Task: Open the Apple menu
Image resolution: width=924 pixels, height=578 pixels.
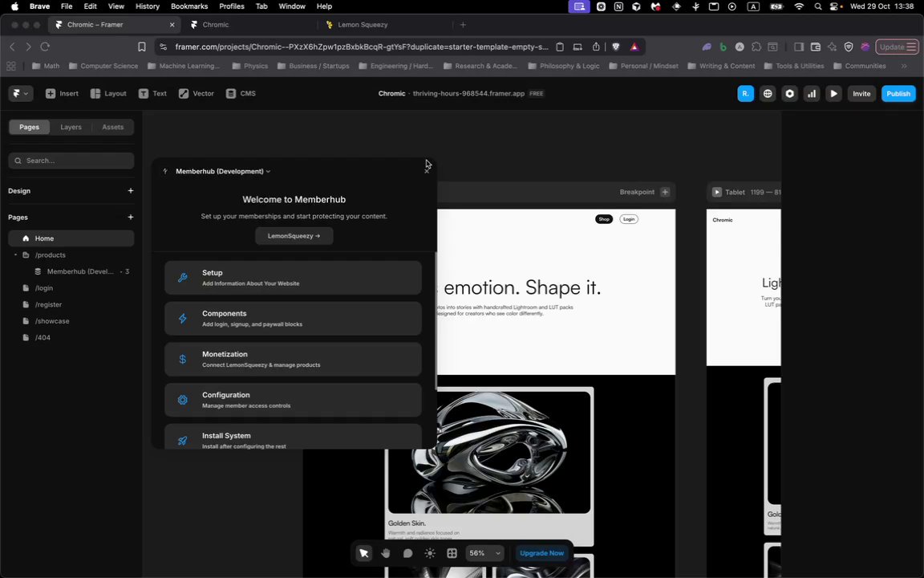Action: point(14,6)
